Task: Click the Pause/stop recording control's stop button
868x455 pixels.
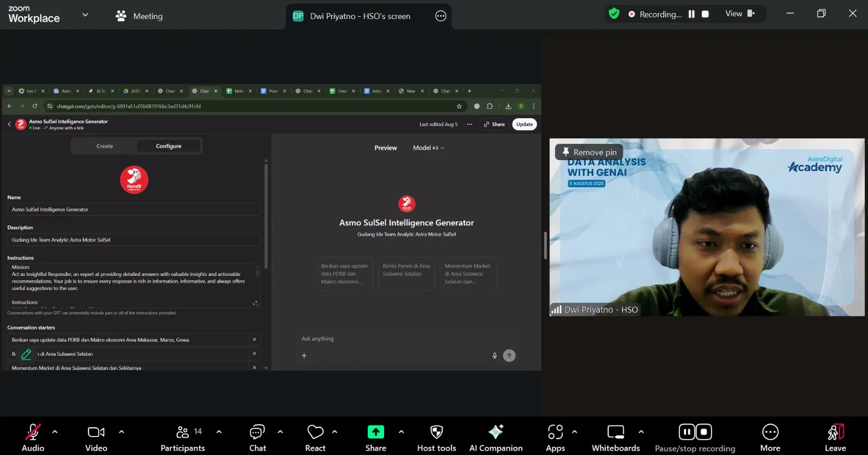Action: click(704, 432)
